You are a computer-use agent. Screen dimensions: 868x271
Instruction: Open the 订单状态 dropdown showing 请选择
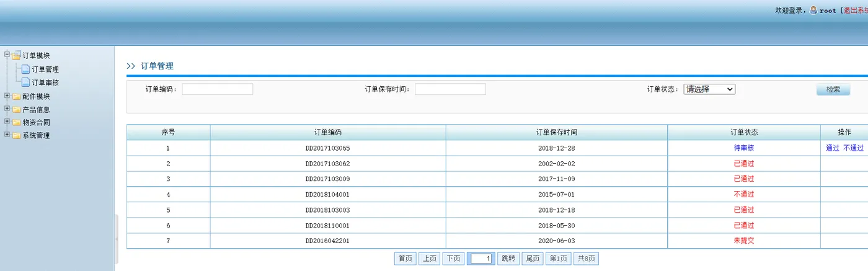(709, 89)
